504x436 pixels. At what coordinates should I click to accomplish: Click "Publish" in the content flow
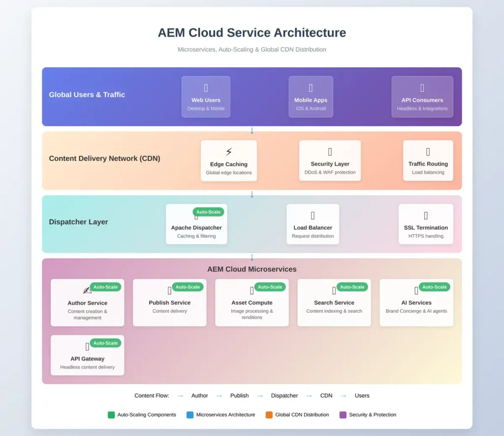(x=240, y=396)
